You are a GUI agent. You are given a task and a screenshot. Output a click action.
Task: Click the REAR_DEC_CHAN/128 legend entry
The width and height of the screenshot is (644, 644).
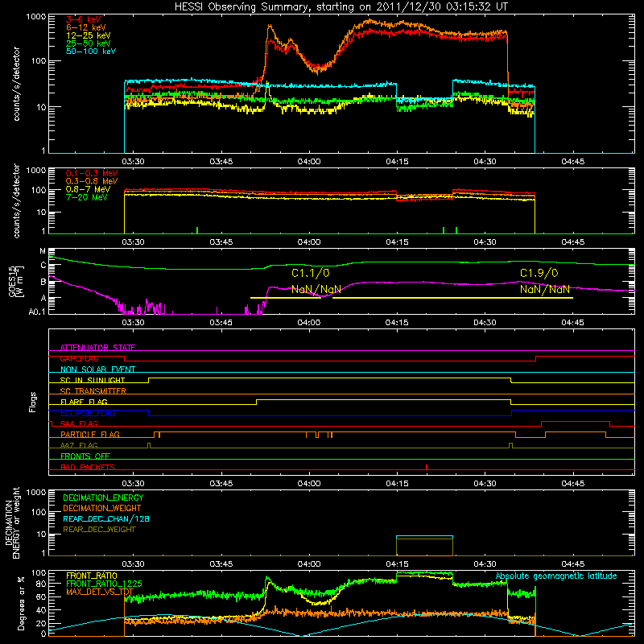106,518
